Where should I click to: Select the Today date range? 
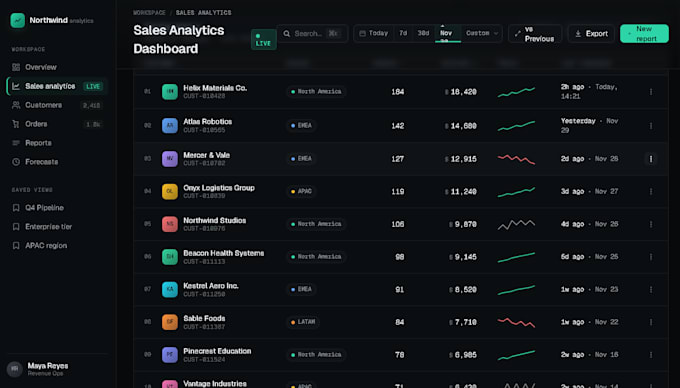point(374,33)
